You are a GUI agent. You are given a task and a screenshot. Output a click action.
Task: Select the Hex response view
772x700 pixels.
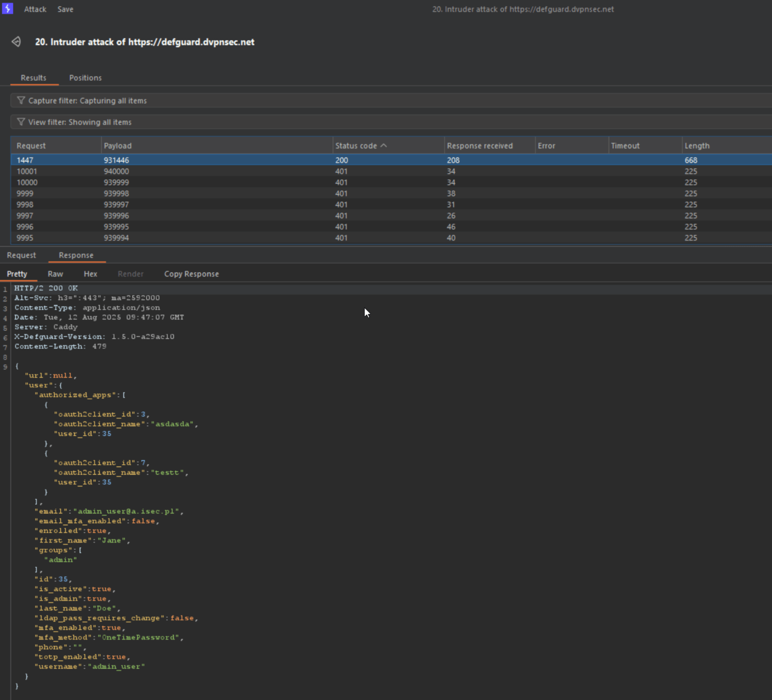point(90,274)
